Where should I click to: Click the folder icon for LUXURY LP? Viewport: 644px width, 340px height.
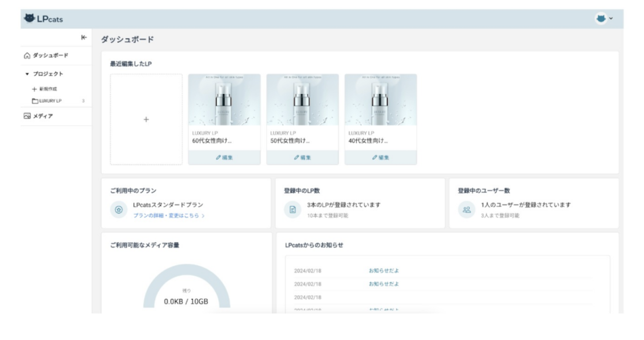[x=35, y=101]
